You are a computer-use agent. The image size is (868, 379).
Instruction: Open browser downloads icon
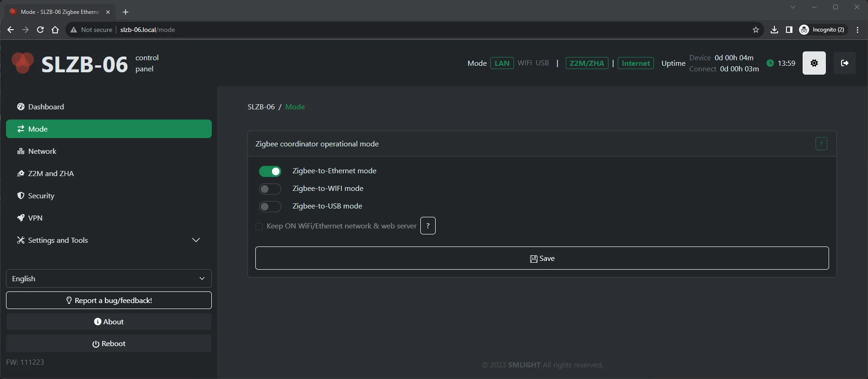774,30
